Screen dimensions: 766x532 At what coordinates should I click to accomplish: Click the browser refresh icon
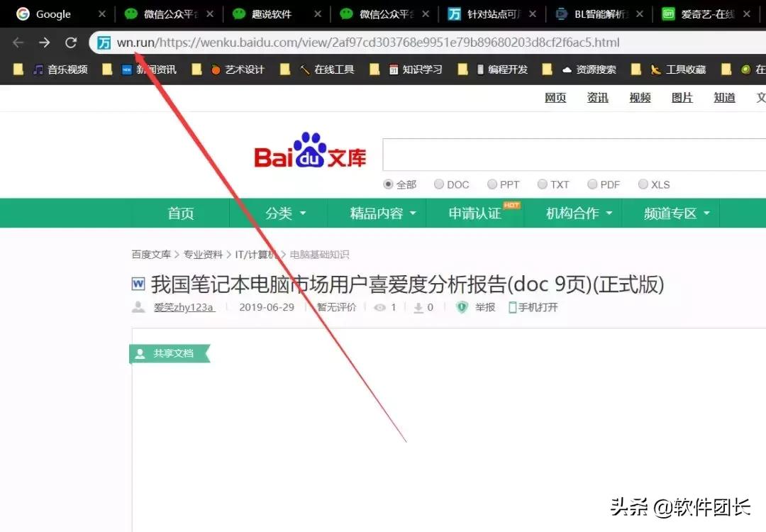(70, 43)
